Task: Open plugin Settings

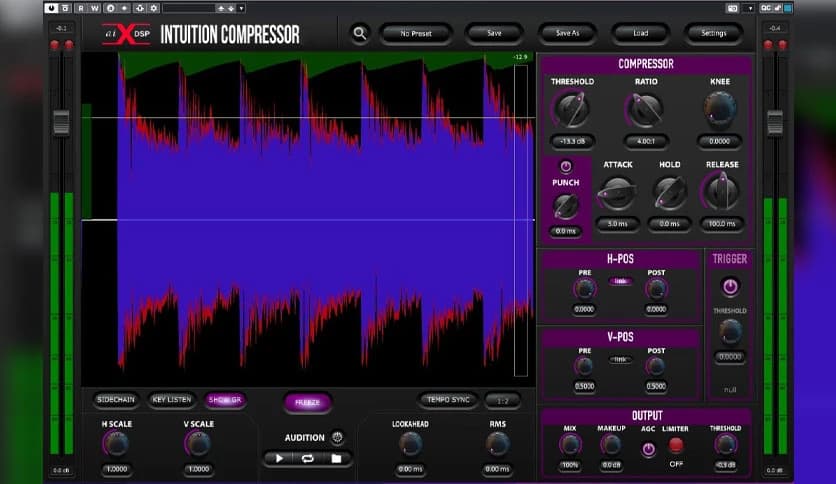Action: click(713, 33)
